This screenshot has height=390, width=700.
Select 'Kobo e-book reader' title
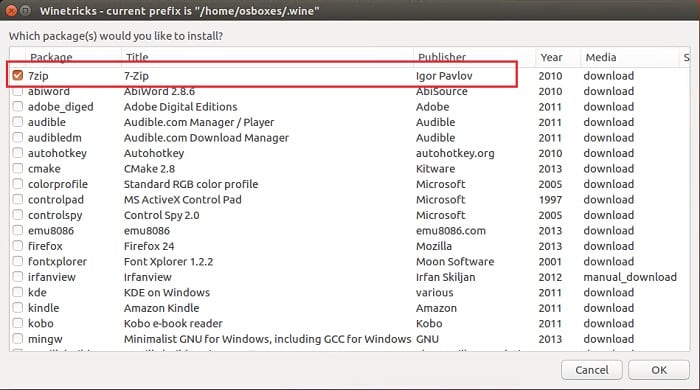(173, 323)
